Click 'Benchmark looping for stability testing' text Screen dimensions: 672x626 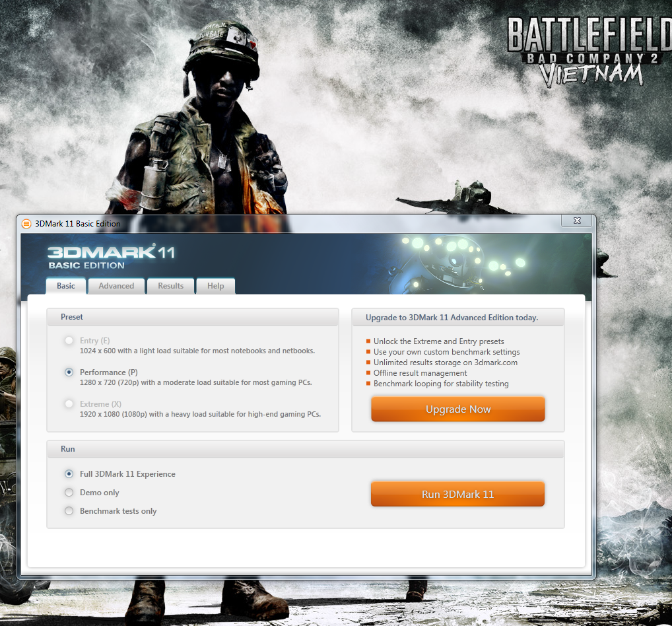pos(441,384)
